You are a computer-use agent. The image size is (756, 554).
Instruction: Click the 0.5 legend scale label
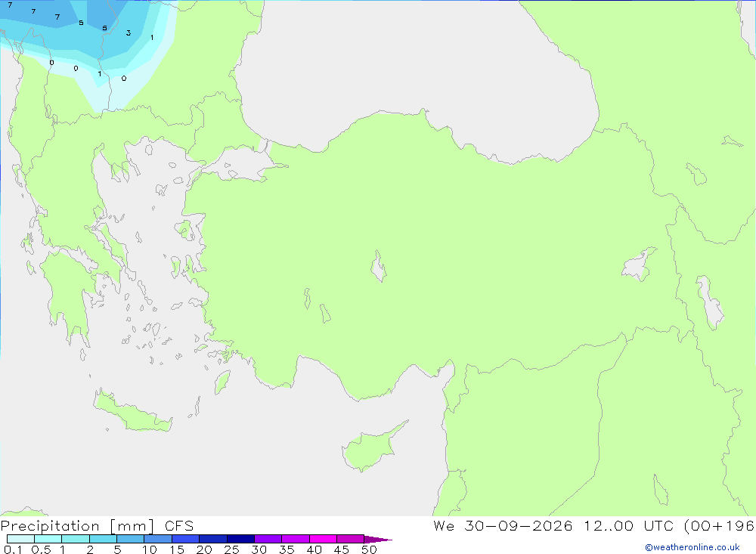point(41,549)
